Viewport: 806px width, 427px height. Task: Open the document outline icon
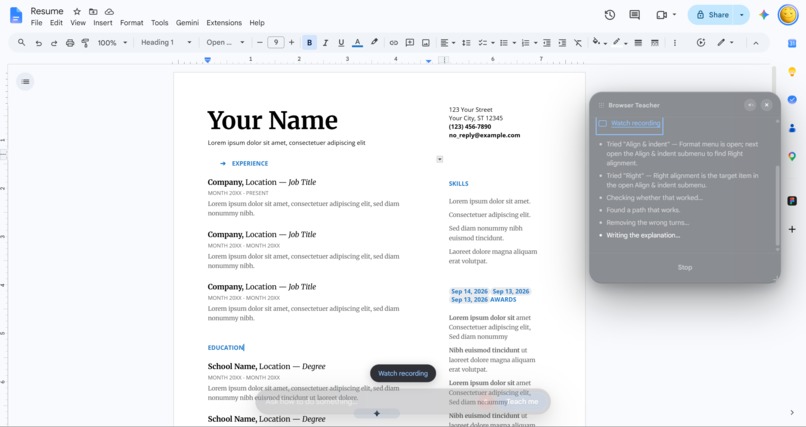tap(25, 82)
